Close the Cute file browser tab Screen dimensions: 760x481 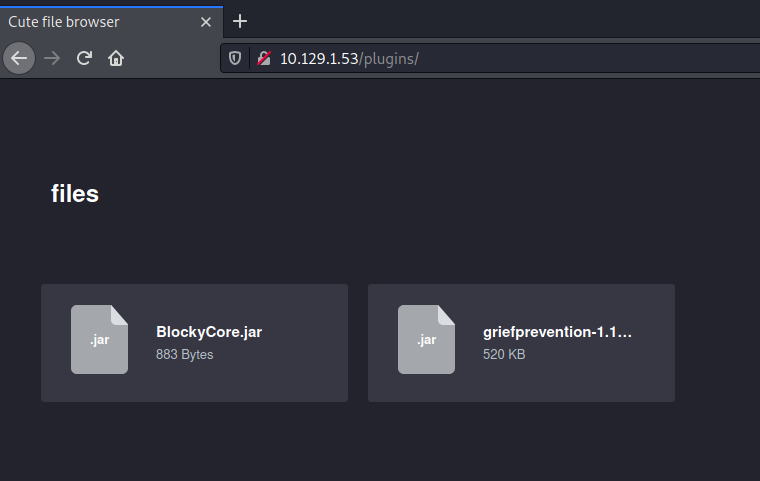click(206, 22)
